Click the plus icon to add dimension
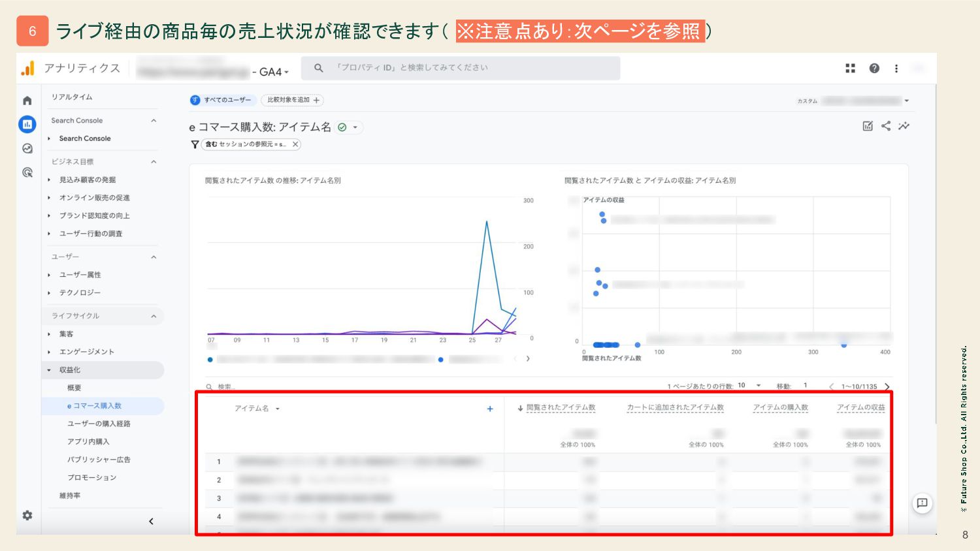The height and width of the screenshot is (551, 980). point(490,409)
